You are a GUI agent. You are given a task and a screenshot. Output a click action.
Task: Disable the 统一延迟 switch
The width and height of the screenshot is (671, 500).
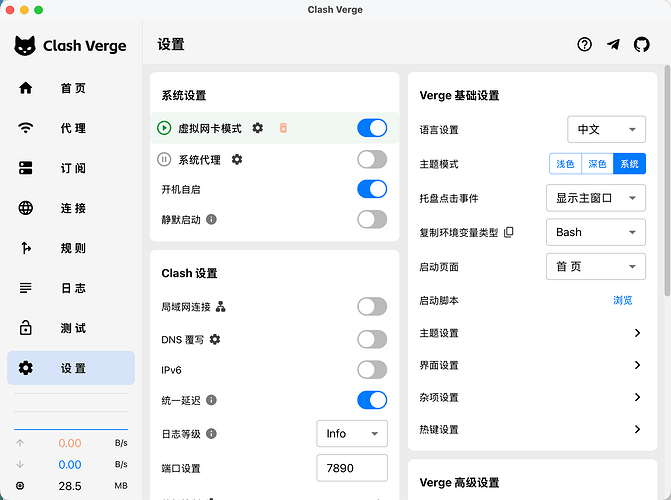tap(372, 400)
